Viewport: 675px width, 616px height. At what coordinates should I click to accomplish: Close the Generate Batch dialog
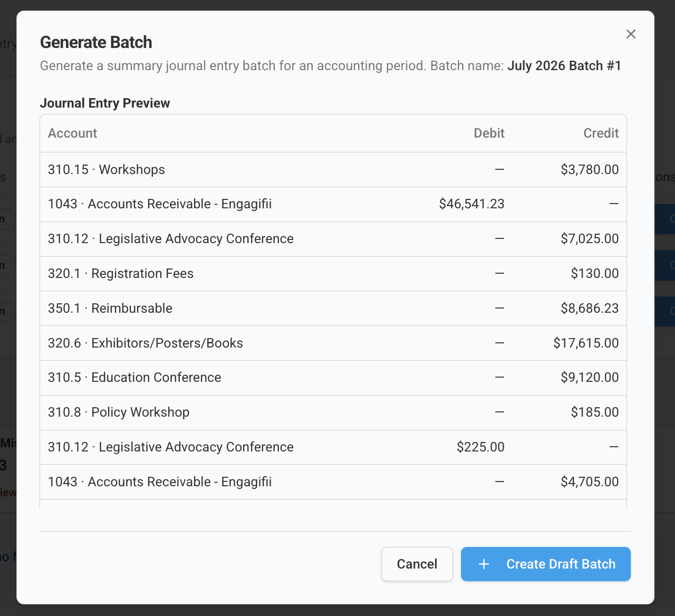click(631, 34)
